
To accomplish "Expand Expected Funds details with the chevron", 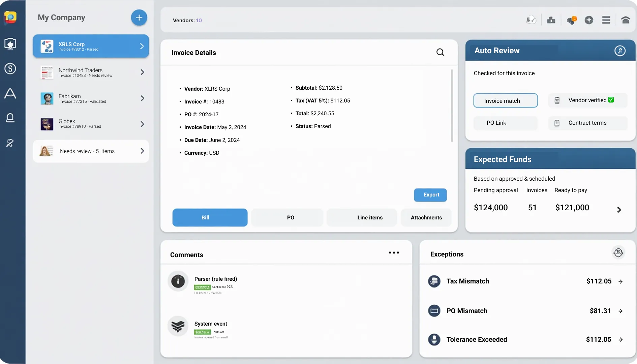I will click(x=619, y=210).
